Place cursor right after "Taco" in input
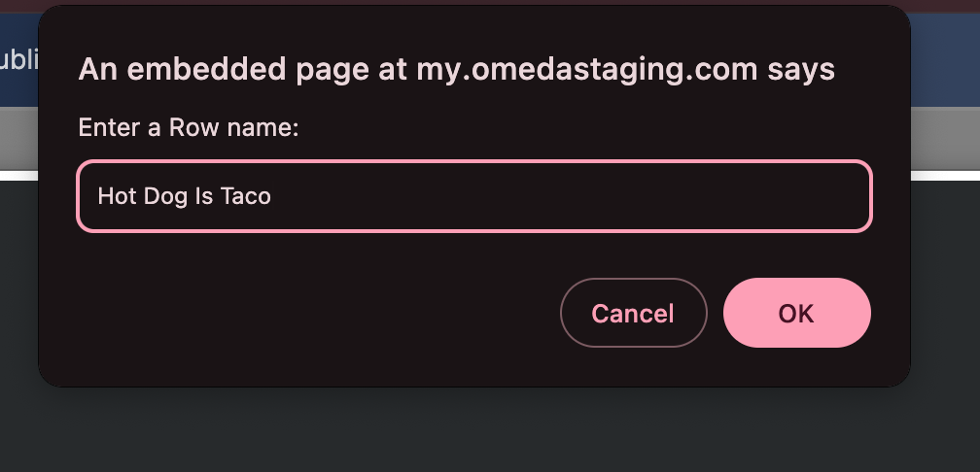 (x=272, y=196)
